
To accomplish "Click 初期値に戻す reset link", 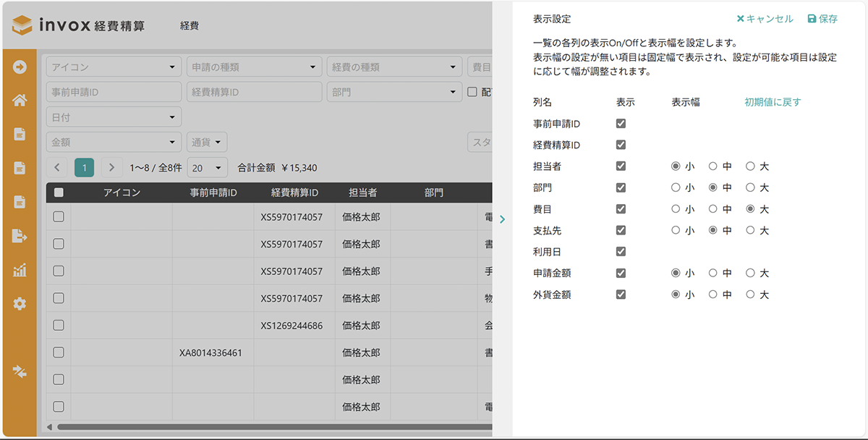I will pyautogui.click(x=773, y=102).
